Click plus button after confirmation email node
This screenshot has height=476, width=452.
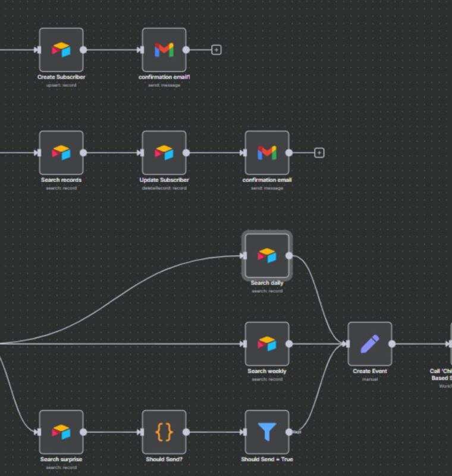point(319,153)
